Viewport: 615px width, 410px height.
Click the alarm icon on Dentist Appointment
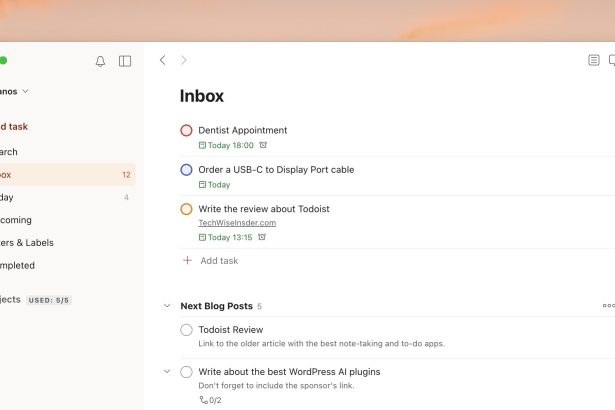coord(263,145)
